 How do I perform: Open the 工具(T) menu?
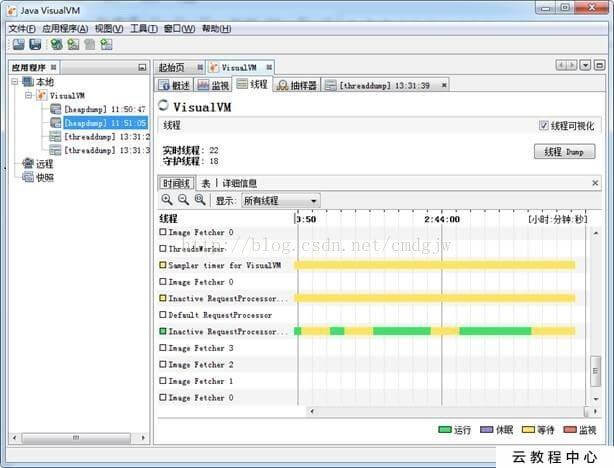pyautogui.click(x=144, y=29)
